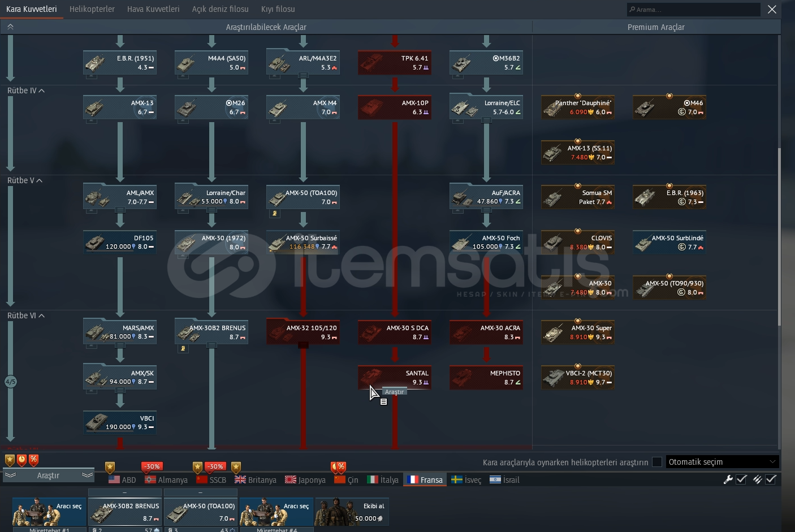The image size is (795, 532).
Task: Select the TPK 6.41 vehicle icon
Action: pyautogui.click(x=395, y=63)
